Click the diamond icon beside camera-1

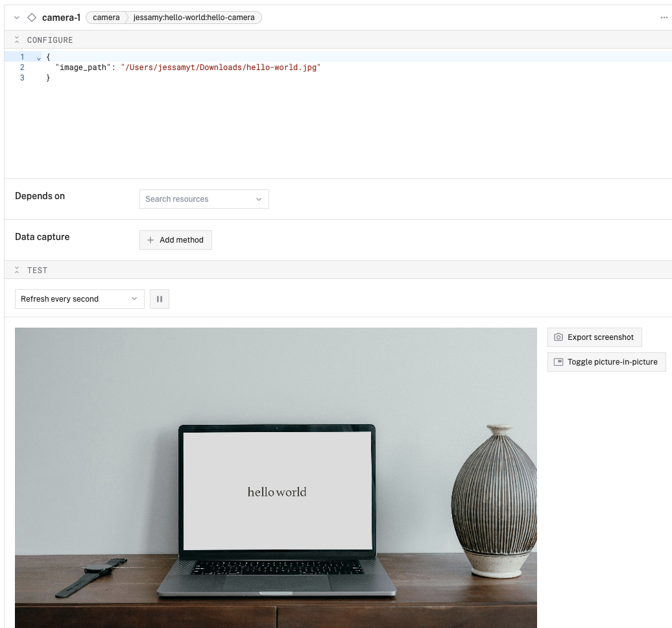(x=31, y=18)
